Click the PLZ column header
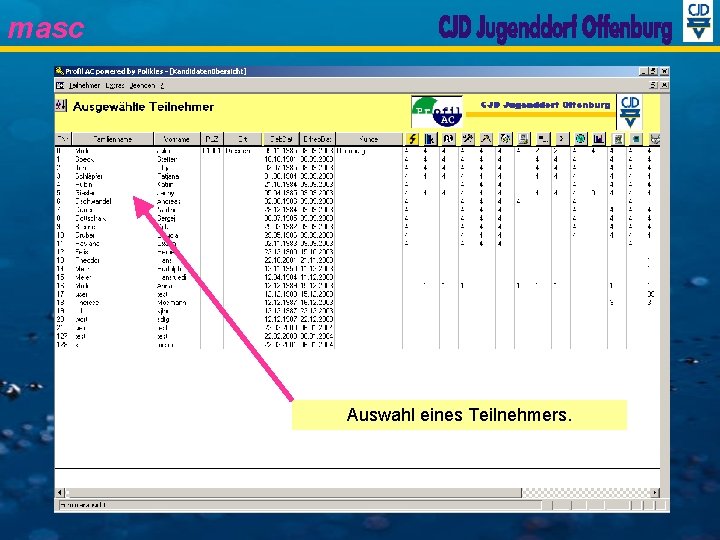This screenshot has width=720, height=540. click(212, 139)
